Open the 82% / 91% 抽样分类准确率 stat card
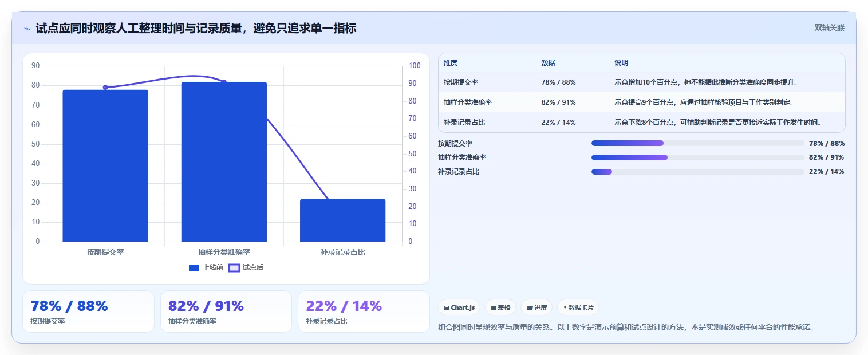Screen dimensions: 868x355 (x=226, y=311)
